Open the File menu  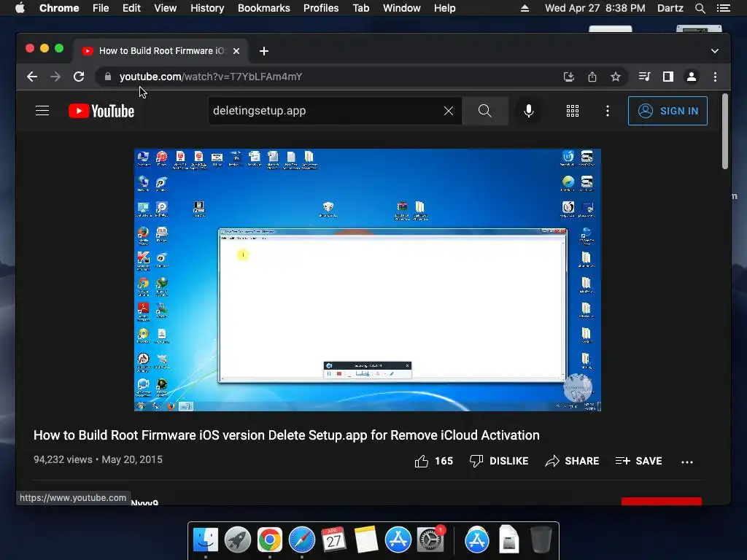tap(101, 8)
